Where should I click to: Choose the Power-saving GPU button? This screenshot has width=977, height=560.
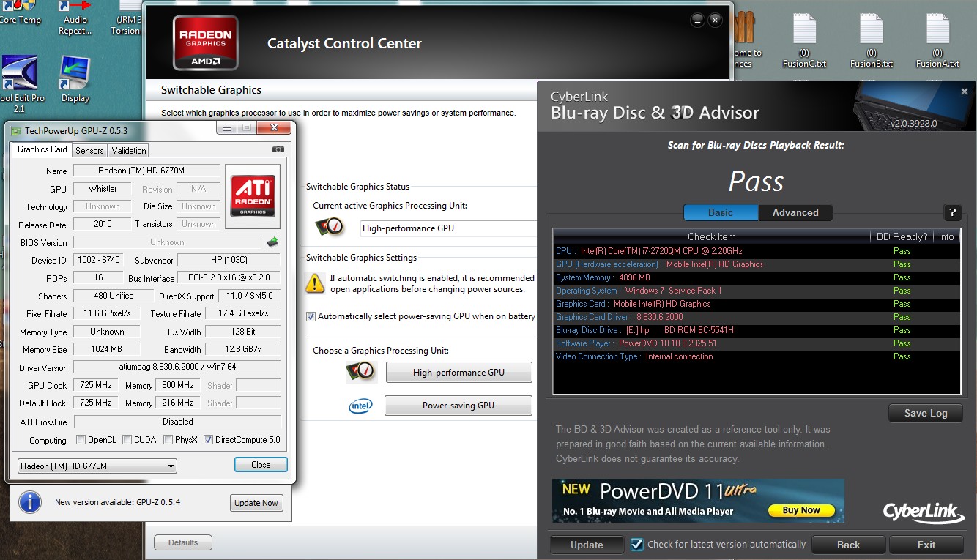pos(458,406)
